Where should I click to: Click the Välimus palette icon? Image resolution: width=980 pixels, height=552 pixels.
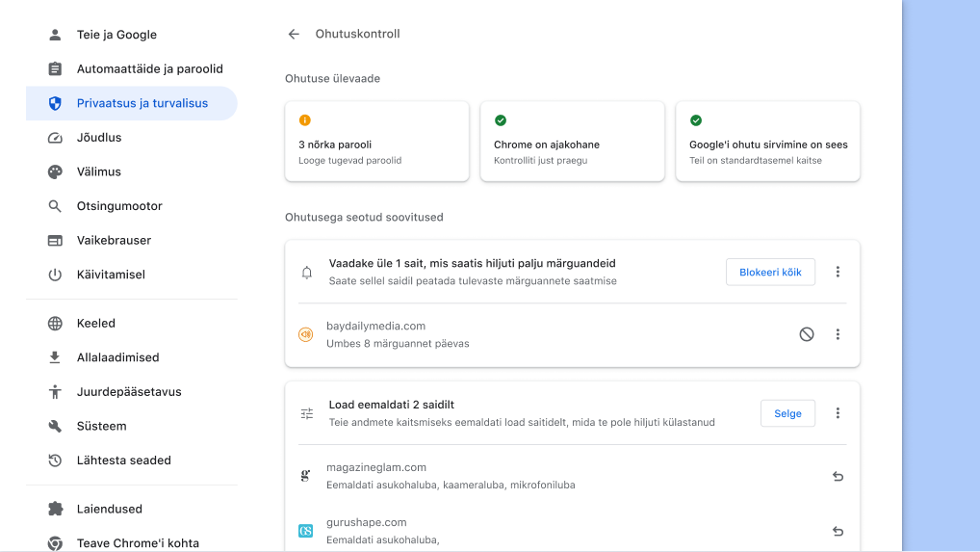(55, 171)
